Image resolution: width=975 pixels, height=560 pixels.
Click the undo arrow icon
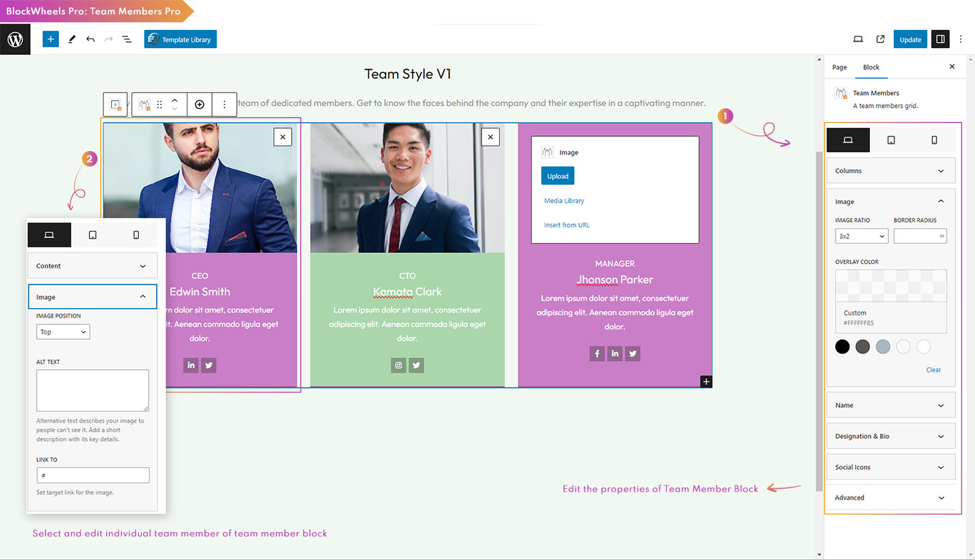coord(90,39)
